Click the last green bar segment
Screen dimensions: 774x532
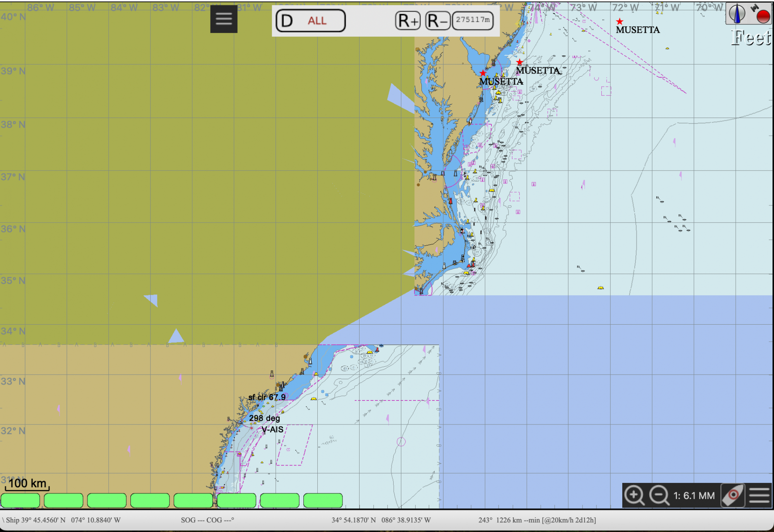coord(323,500)
